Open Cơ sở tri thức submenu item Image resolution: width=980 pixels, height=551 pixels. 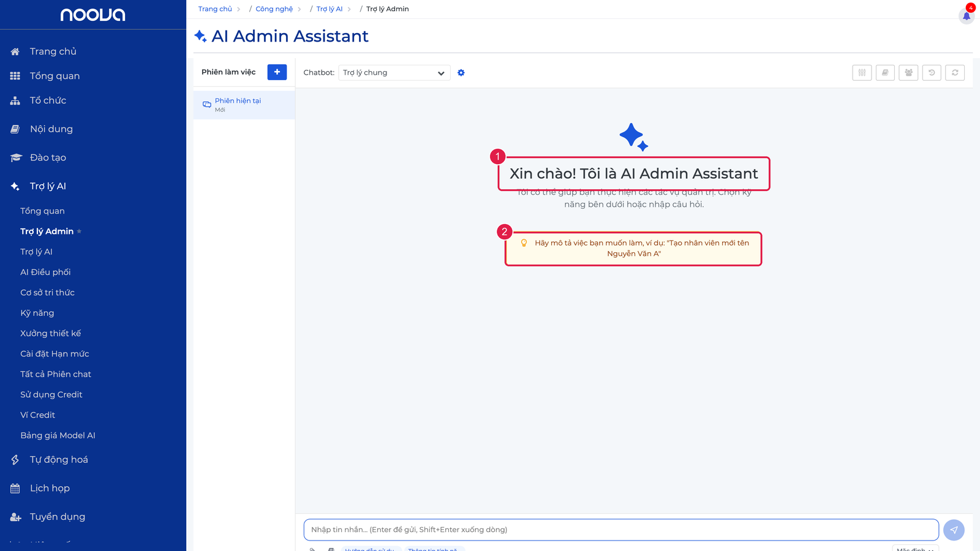pos(47,293)
